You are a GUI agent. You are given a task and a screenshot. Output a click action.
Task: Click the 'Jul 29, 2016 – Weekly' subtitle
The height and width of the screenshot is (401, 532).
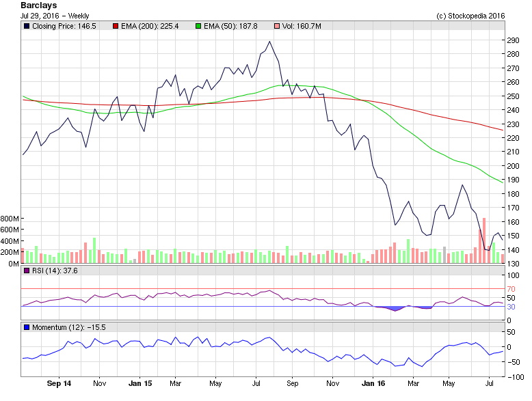[55, 16]
